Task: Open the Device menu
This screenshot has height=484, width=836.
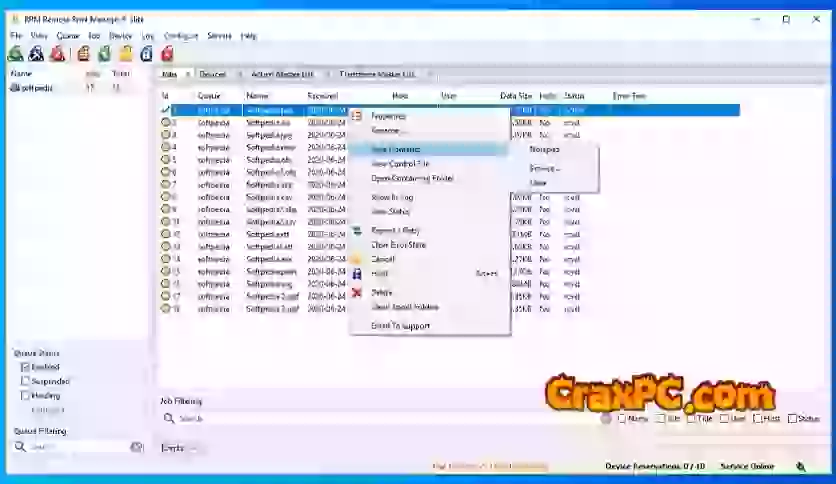Action: coord(120,36)
